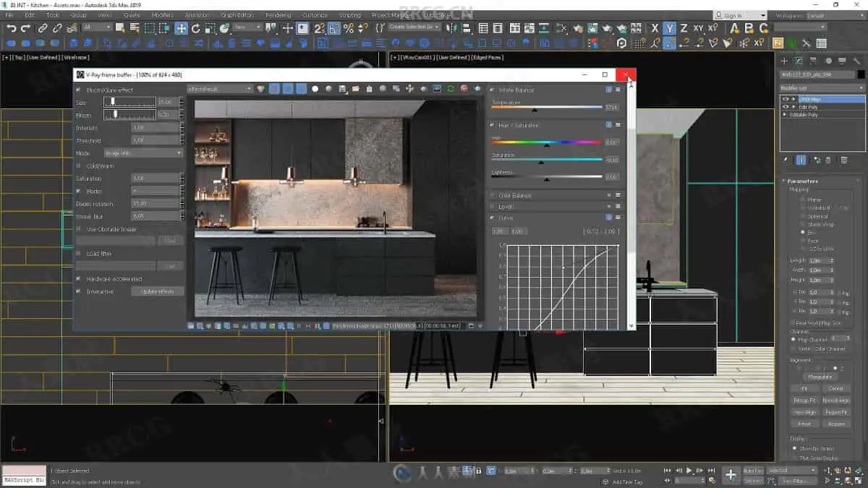Enable the Cold/Warm checkbox
Image resolution: width=868 pixels, height=488 pixels.
coord(79,166)
